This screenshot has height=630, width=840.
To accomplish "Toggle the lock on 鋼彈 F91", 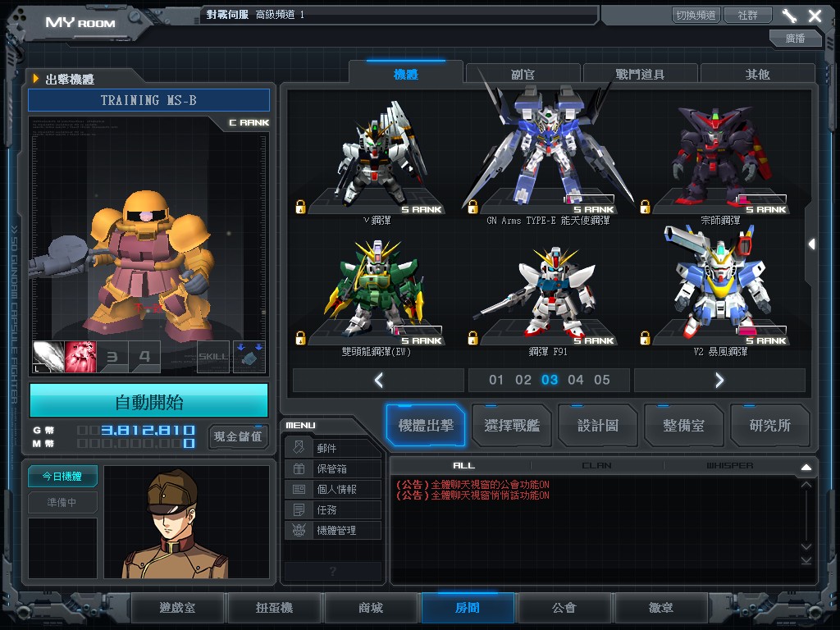I will tap(472, 338).
